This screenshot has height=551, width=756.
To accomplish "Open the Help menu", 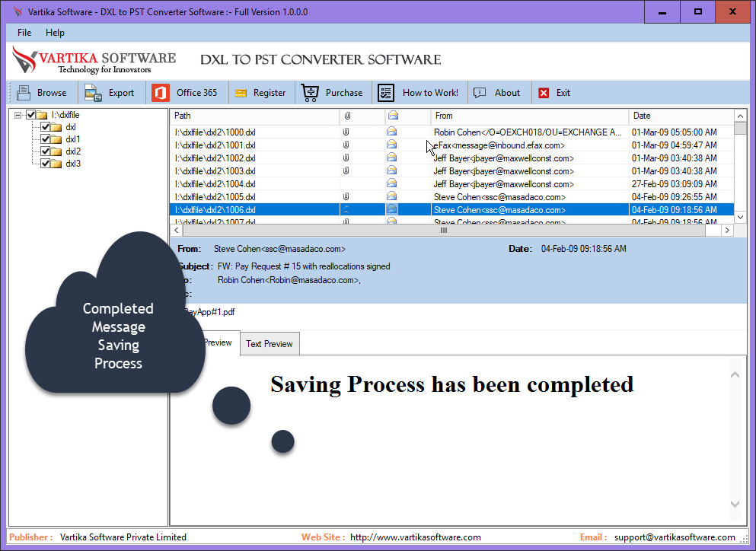I will point(55,32).
